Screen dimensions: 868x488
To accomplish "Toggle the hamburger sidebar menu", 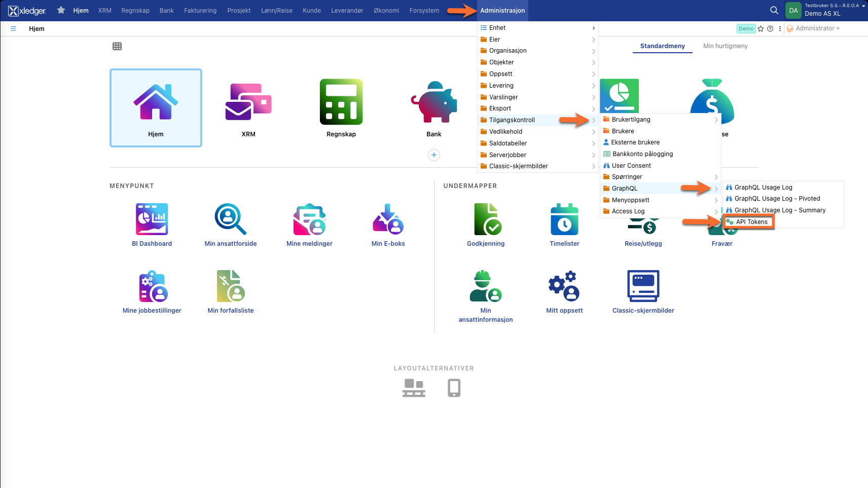I will pyautogui.click(x=13, y=29).
